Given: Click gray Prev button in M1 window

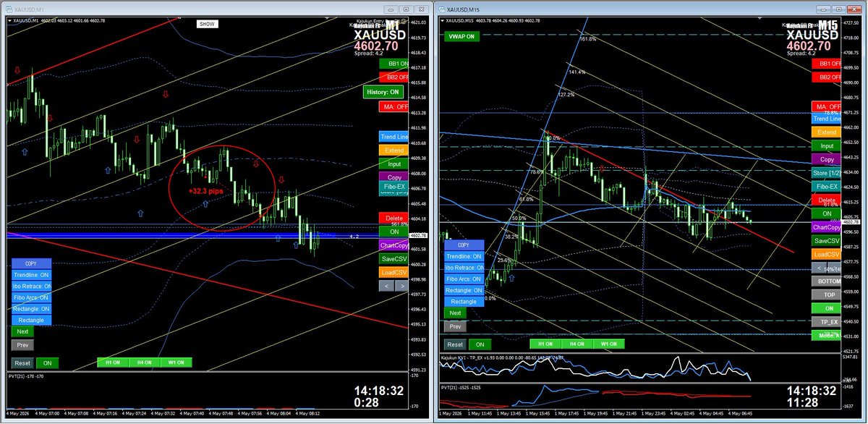Looking at the screenshot, I should point(22,345).
